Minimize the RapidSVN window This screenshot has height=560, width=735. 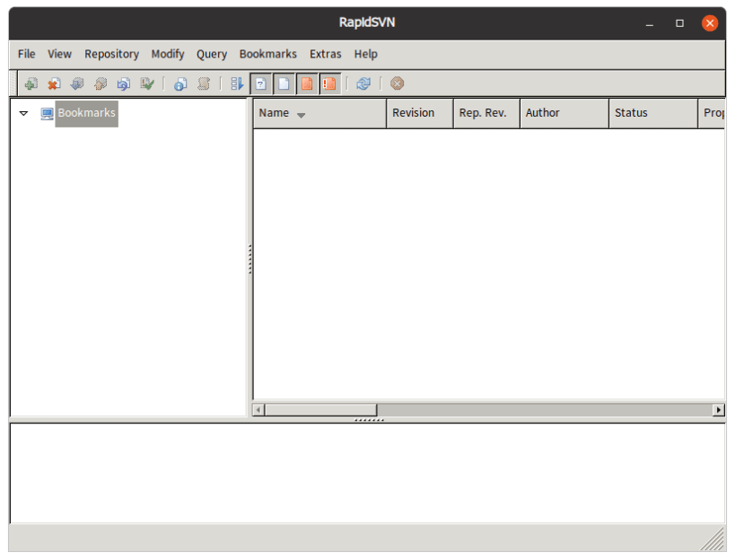pos(649,23)
